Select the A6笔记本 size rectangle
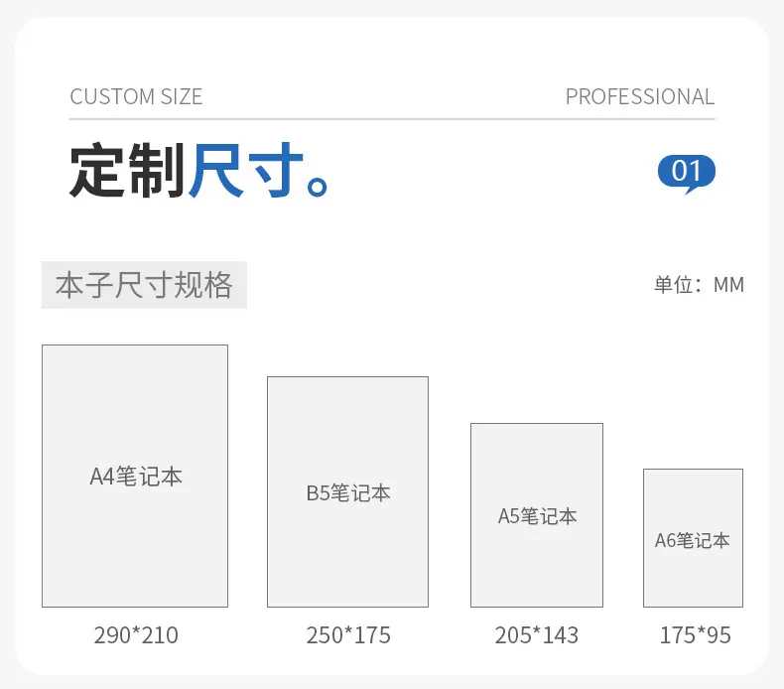 [693, 538]
